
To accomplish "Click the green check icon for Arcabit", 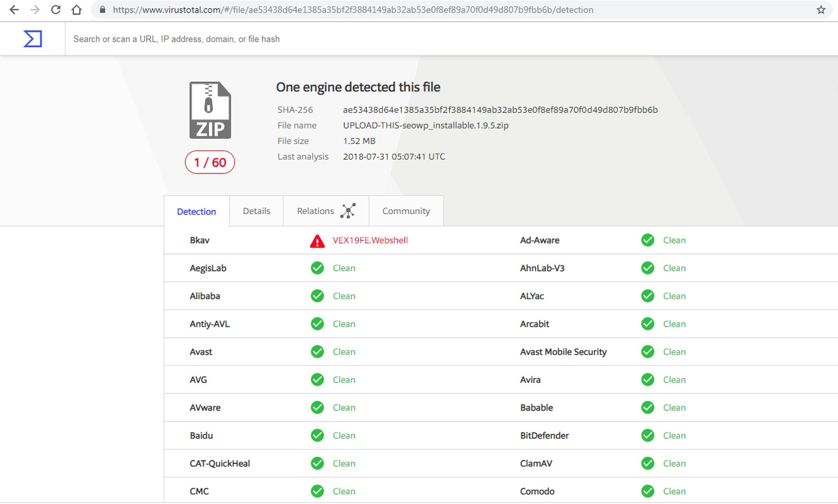I will pyautogui.click(x=648, y=323).
